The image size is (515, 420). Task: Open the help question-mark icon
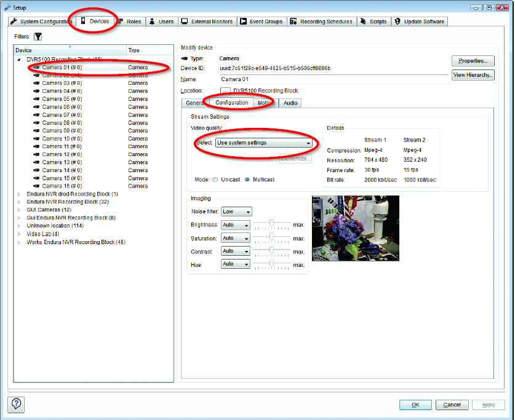(x=15, y=405)
